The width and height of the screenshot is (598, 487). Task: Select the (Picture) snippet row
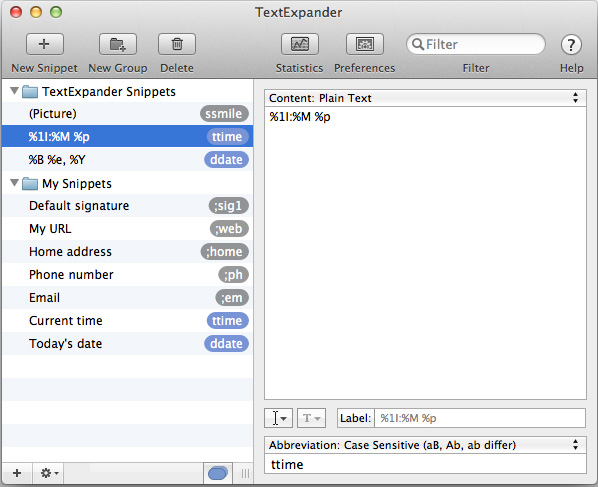click(127, 114)
